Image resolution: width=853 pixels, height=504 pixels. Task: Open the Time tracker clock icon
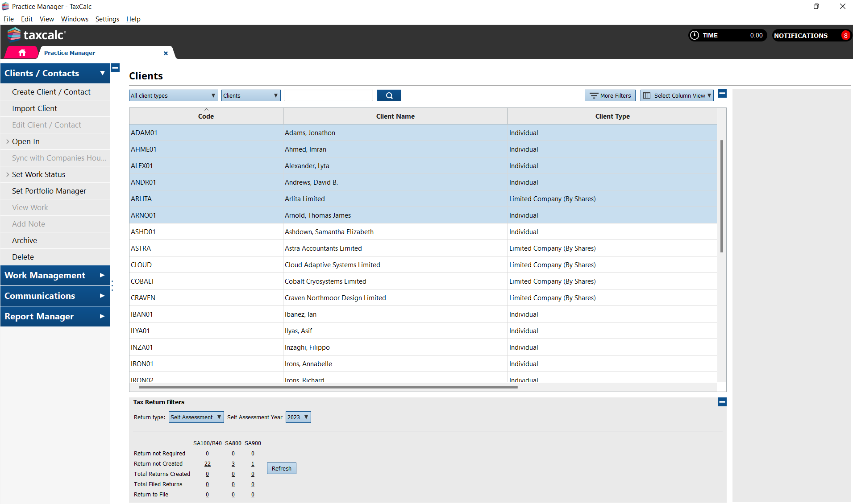pos(695,35)
